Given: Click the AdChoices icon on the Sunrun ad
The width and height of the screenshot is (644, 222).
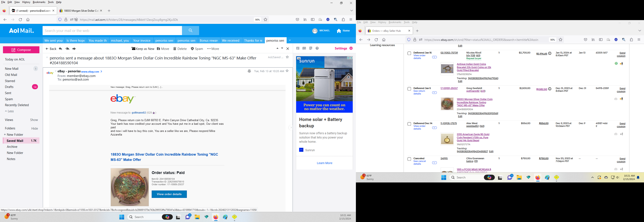Looking at the screenshot, I should (x=348, y=58).
